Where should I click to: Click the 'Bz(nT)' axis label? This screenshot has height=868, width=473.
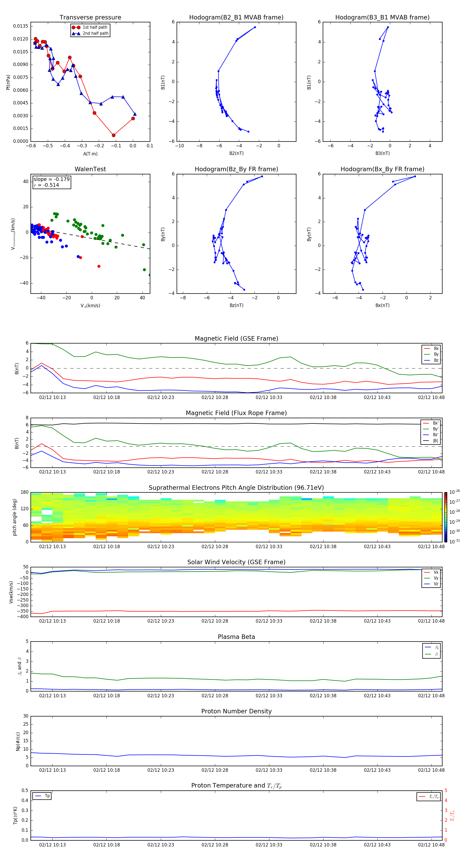tap(236, 305)
